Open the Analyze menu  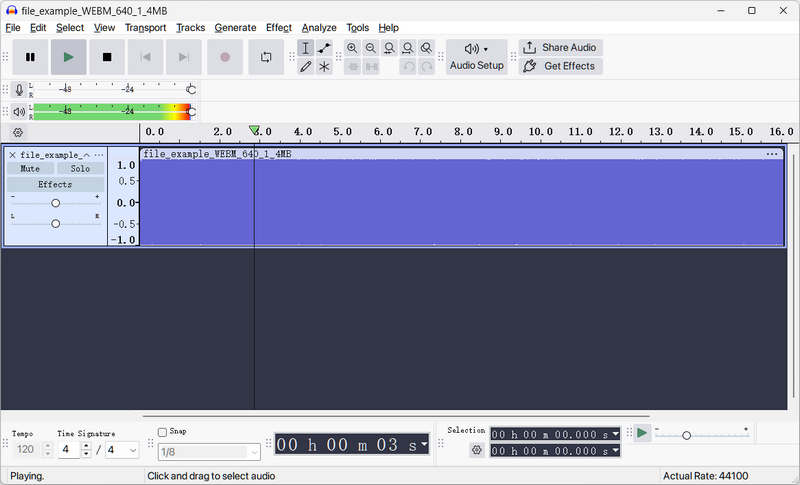pyautogui.click(x=319, y=28)
